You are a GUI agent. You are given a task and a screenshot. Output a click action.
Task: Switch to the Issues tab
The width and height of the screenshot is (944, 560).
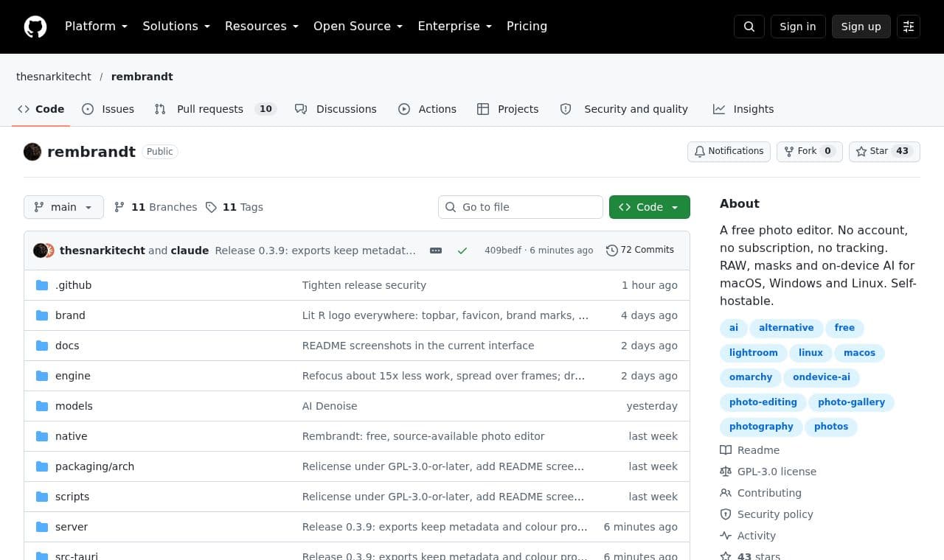pyautogui.click(x=108, y=109)
